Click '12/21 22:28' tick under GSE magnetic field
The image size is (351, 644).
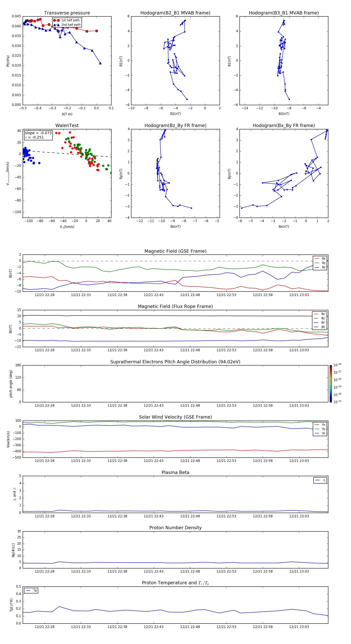coord(44,295)
